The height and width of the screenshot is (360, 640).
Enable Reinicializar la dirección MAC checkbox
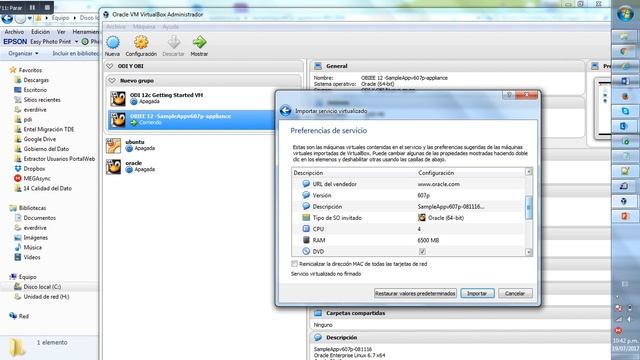[x=294, y=264]
